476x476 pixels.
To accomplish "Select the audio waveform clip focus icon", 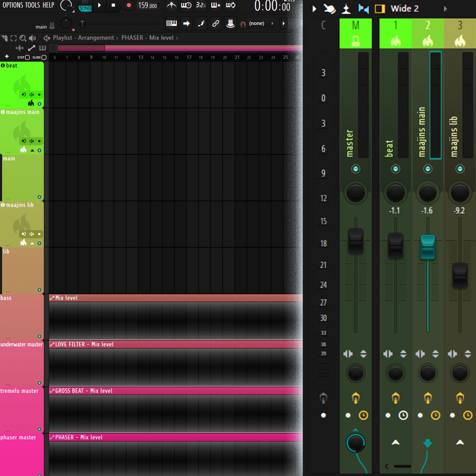I will pos(19,48).
